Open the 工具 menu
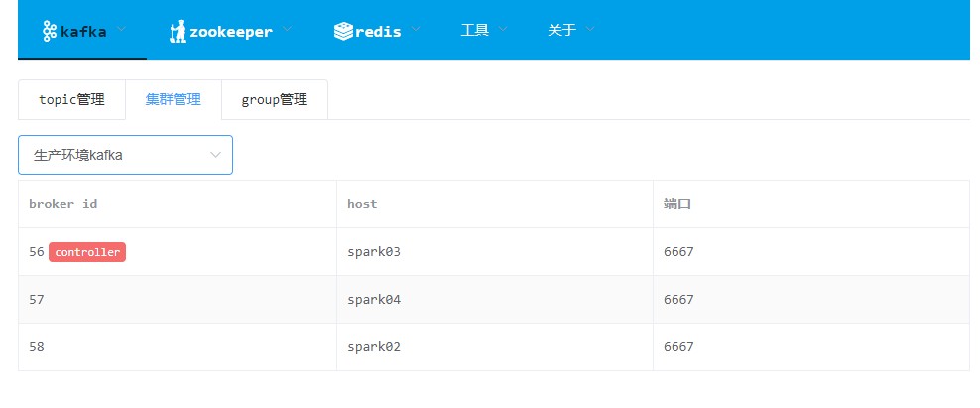Image resolution: width=980 pixels, height=408 pixels. coord(484,30)
